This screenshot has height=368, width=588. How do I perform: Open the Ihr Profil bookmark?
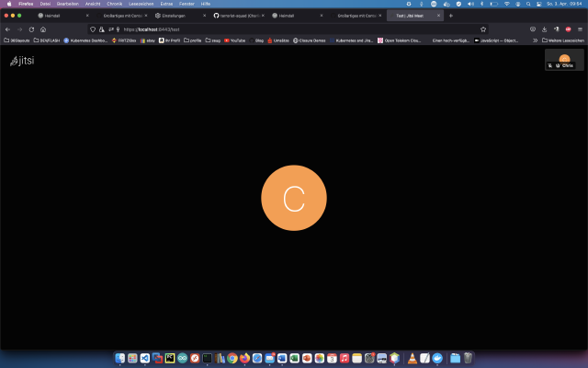(x=169, y=40)
